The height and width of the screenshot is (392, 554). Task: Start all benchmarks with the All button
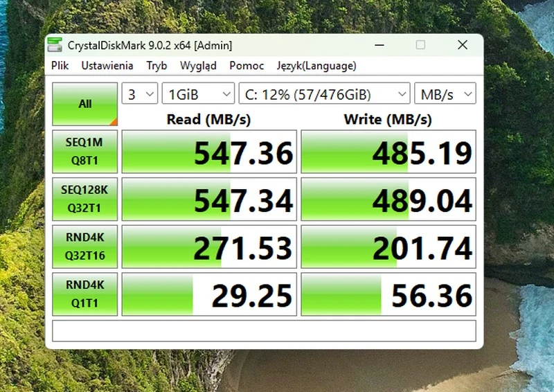click(85, 104)
